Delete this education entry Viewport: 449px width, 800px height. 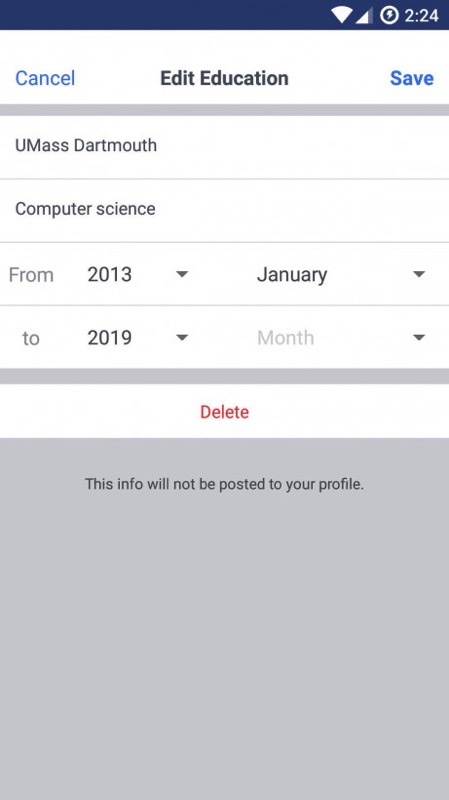tap(224, 412)
